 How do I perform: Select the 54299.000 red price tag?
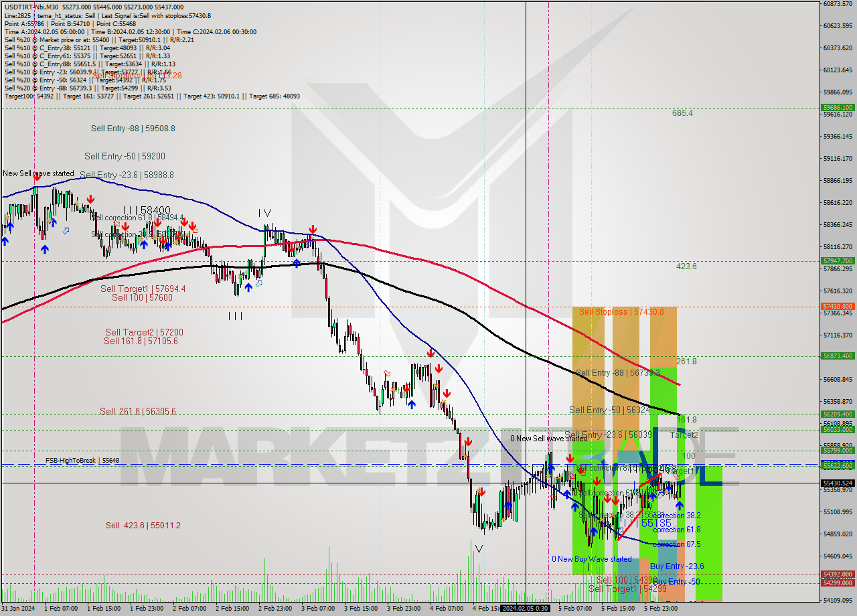[838, 583]
